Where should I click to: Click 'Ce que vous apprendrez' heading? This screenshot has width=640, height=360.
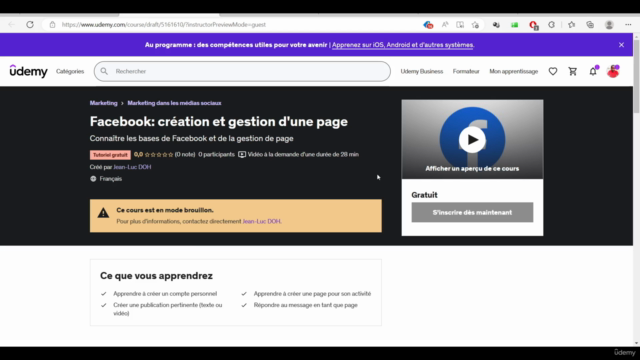[x=156, y=276]
